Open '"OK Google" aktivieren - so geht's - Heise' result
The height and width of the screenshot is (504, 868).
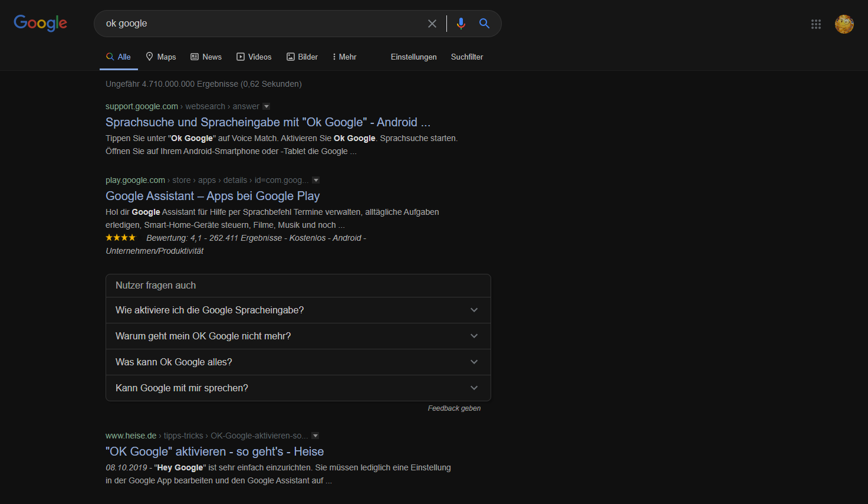point(215,451)
